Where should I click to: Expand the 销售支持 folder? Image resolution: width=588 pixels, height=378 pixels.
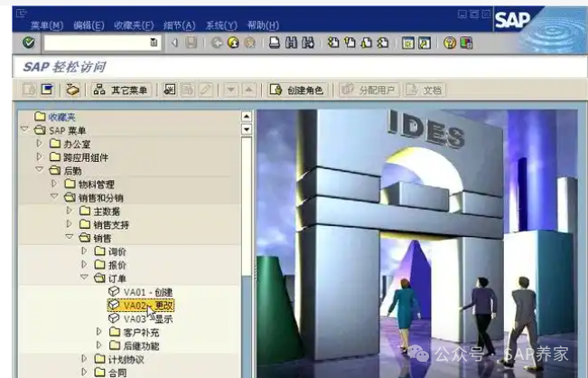pyautogui.click(x=70, y=224)
